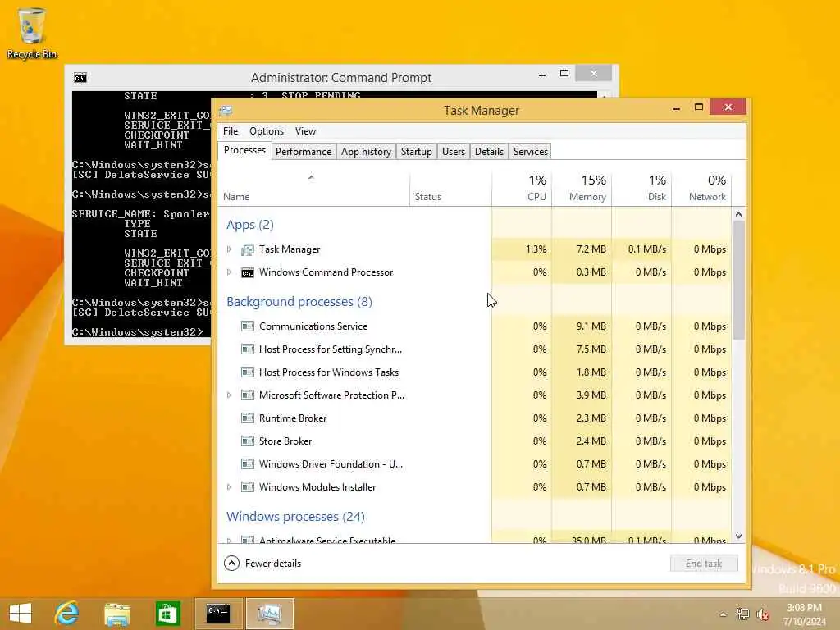Switch to the Performance tab
Image resolution: width=840 pixels, height=630 pixels.
pos(304,152)
